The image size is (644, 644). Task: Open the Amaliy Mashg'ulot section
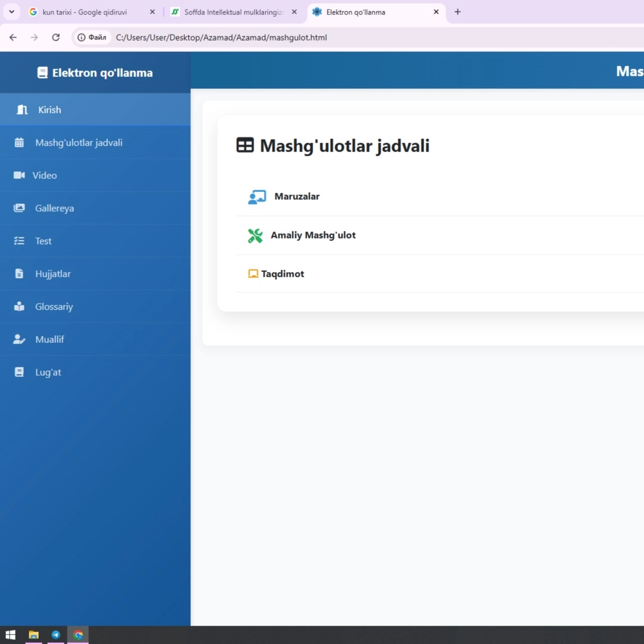[x=312, y=235]
